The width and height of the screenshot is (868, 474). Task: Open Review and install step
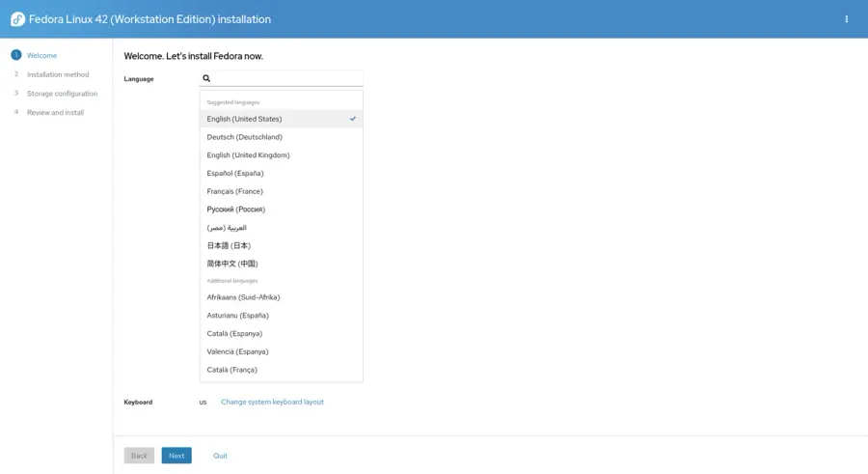coord(55,113)
